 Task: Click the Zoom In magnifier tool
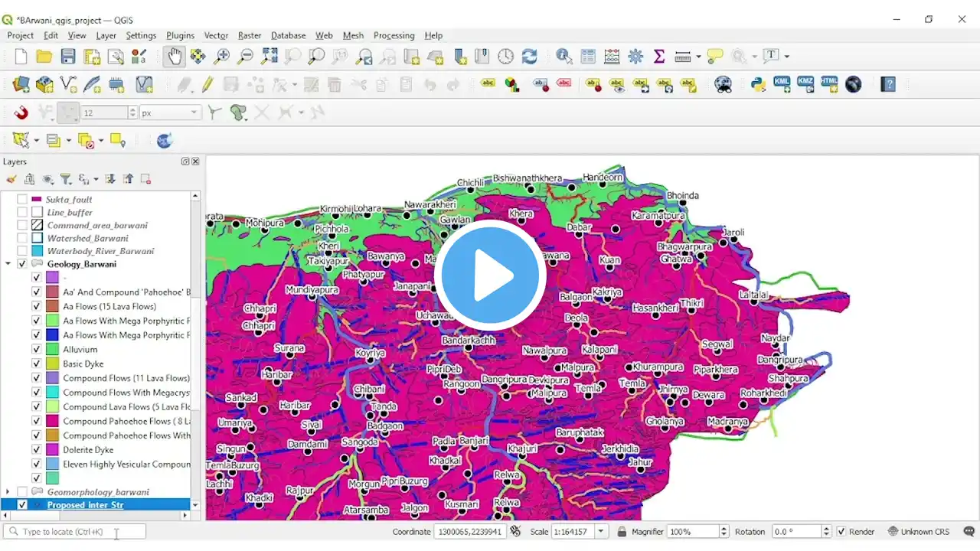[x=222, y=56]
